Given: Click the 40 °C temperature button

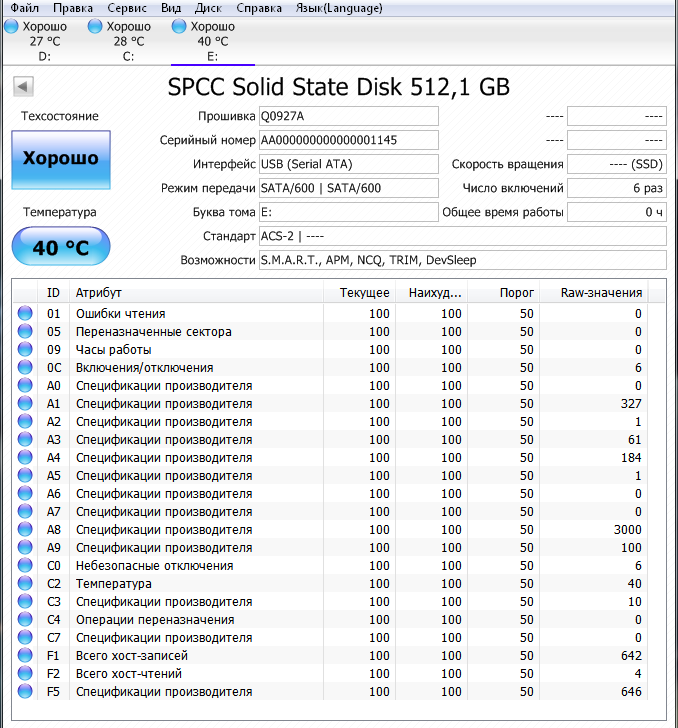Looking at the screenshot, I should tap(61, 248).
